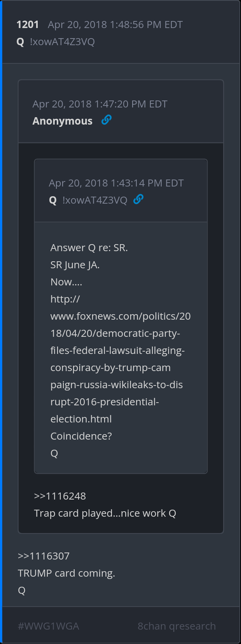Select the top Q author name
The image size is (241, 644).
21,42
